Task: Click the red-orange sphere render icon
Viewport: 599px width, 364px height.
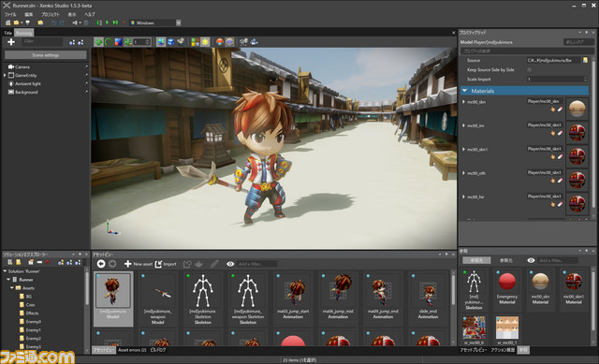Action: 220,42
